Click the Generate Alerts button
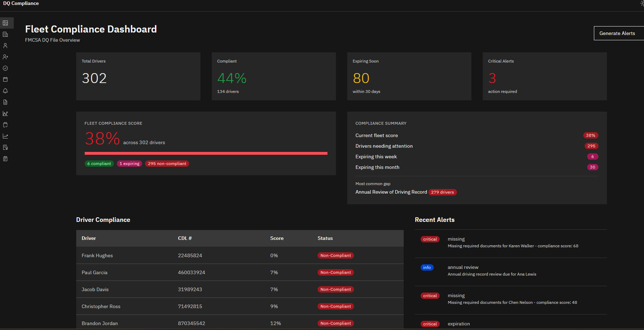The image size is (644, 330). (x=619, y=33)
